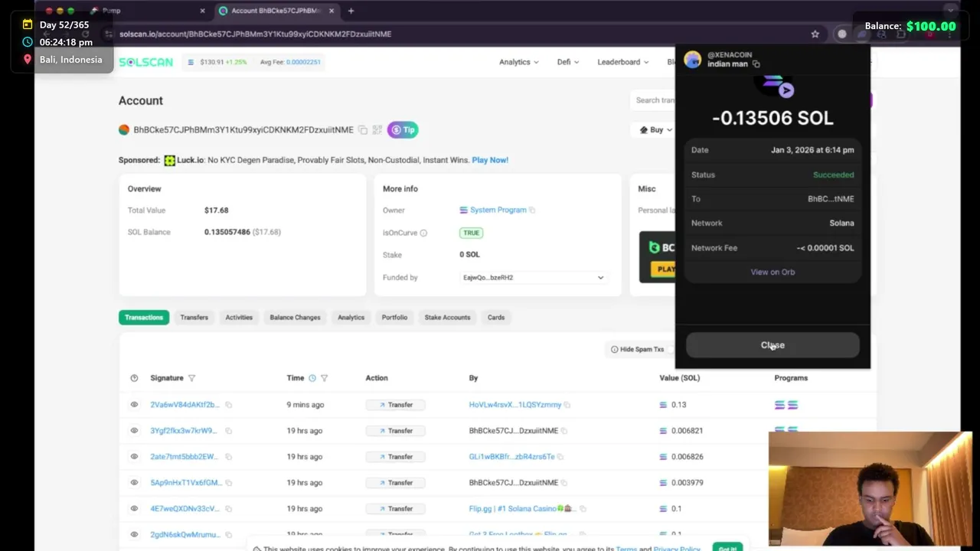
Task: Copy signature 3Ygf2fkx3w7krW9
Action: (x=228, y=431)
